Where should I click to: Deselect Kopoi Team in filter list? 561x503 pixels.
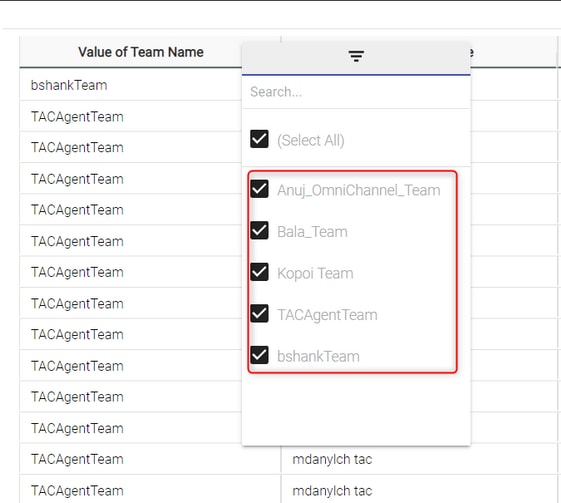259,272
